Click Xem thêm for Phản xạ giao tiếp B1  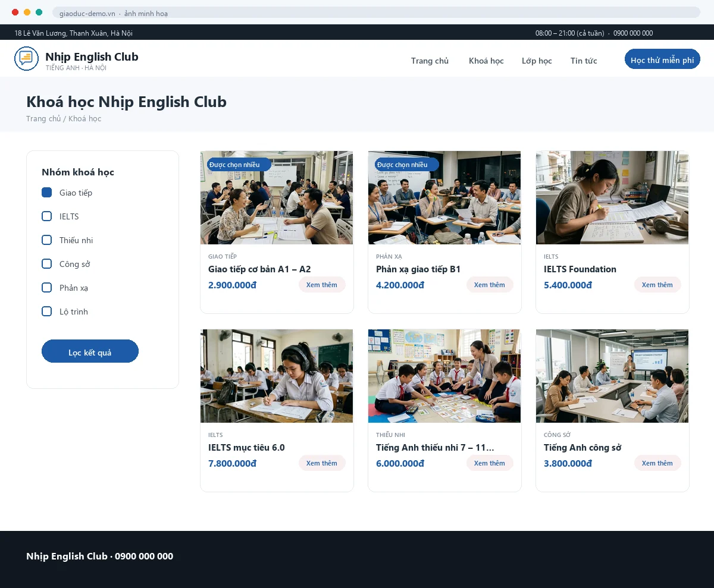490,285
